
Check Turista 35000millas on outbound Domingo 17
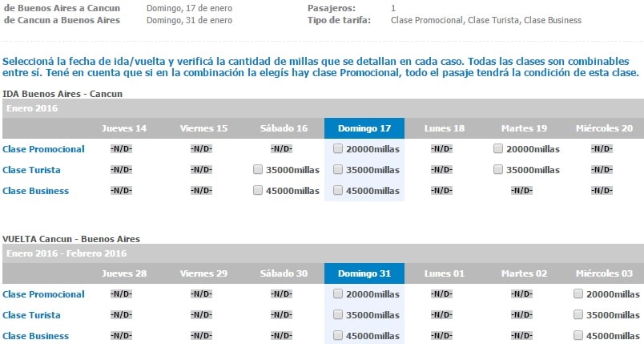coord(337,169)
